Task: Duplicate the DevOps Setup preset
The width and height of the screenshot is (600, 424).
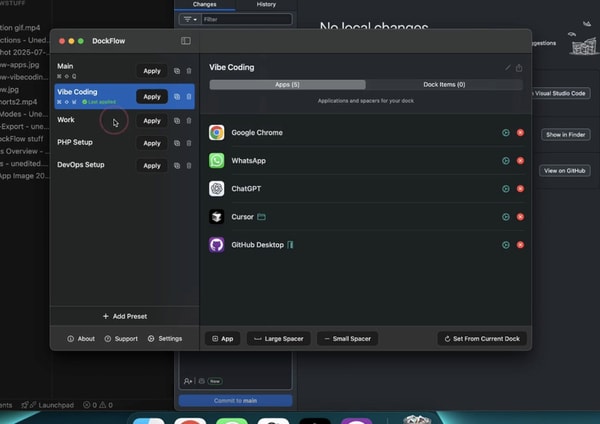Action: (x=177, y=166)
